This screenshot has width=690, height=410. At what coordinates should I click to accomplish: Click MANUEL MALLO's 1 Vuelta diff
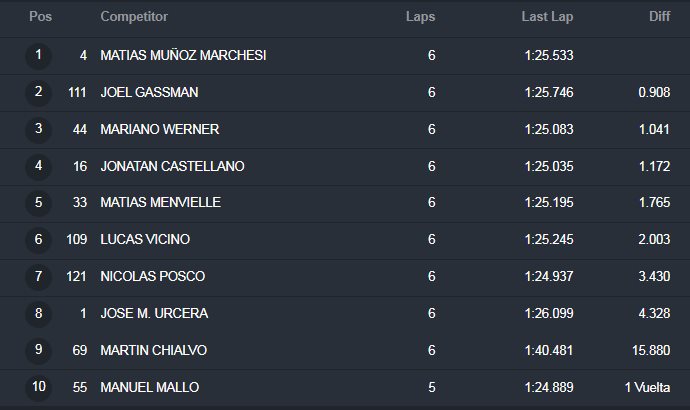pos(647,387)
